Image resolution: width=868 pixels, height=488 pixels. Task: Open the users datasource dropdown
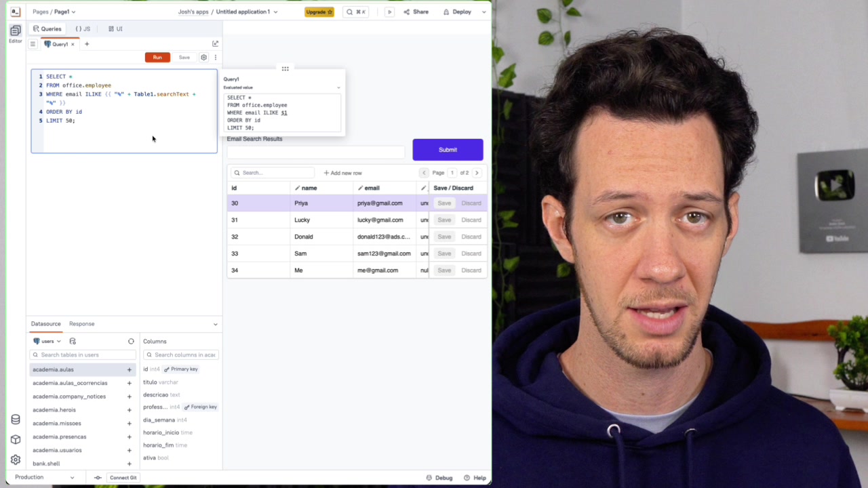coord(46,341)
